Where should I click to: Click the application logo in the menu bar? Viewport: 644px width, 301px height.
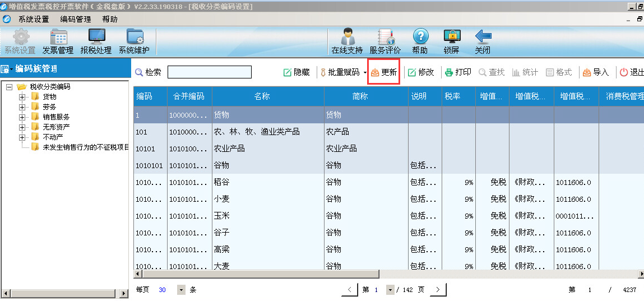[7, 19]
